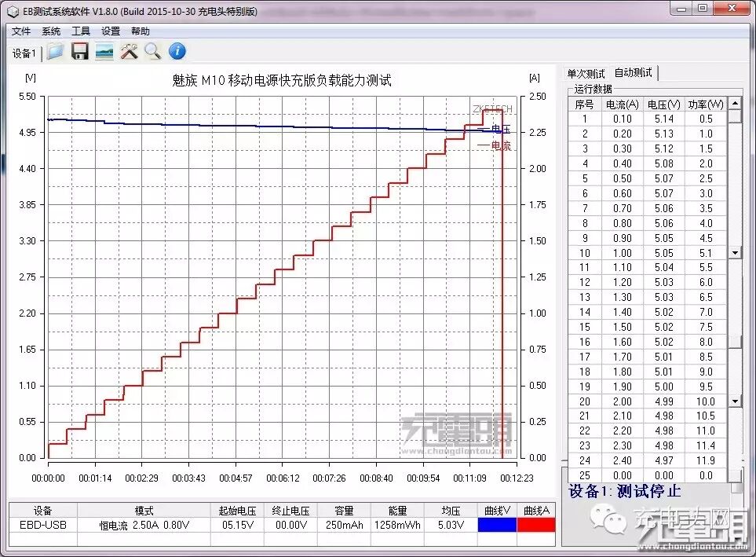Viewport: 756px width, 557px height.
Task: Click the scroll down arrow beside row 10
Action: pyautogui.click(x=735, y=252)
